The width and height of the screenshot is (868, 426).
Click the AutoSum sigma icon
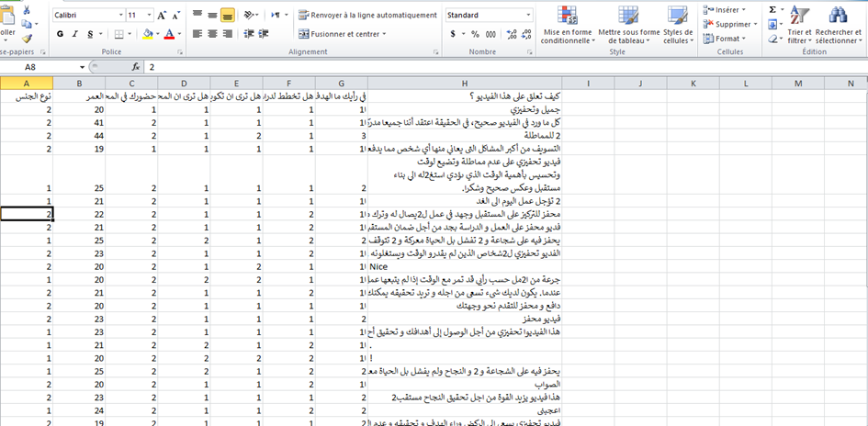click(772, 9)
